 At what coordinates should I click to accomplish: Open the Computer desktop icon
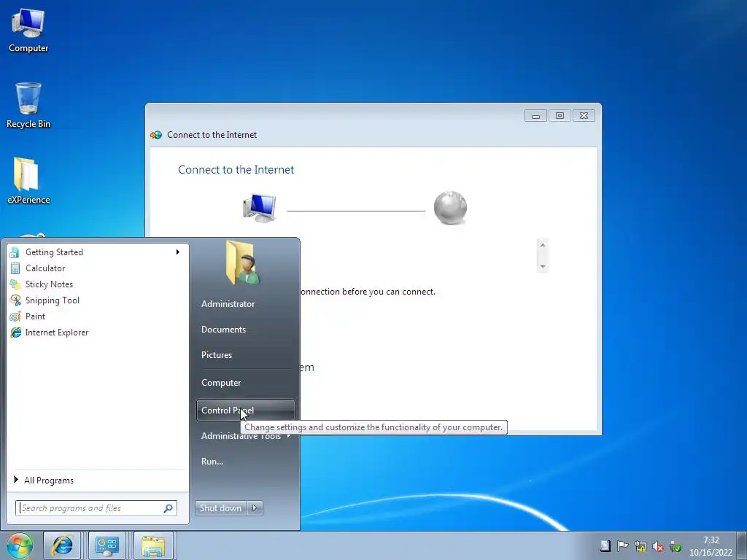[x=28, y=31]
